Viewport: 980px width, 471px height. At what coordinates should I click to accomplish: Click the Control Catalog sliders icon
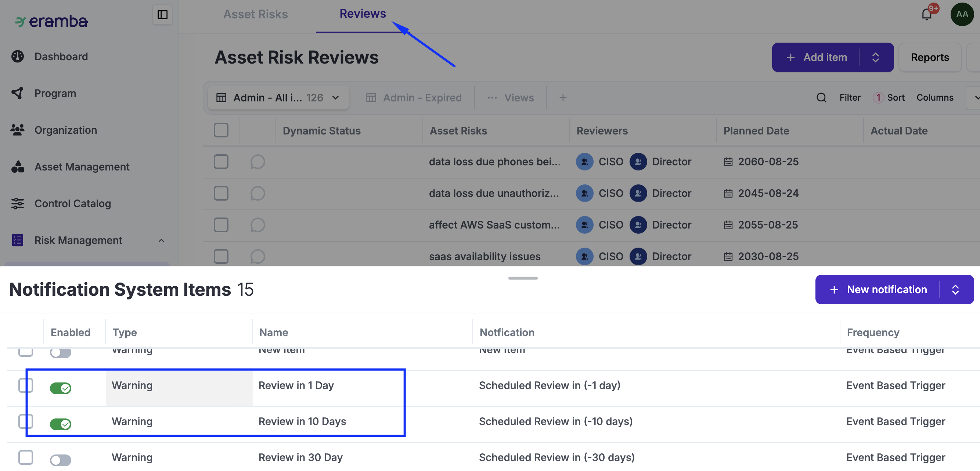click(x=18, y=204)
